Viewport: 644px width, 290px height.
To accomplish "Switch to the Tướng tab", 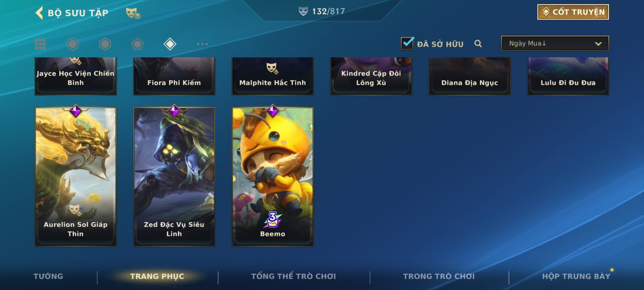I will pyautogui.click(x=48, y=276).
